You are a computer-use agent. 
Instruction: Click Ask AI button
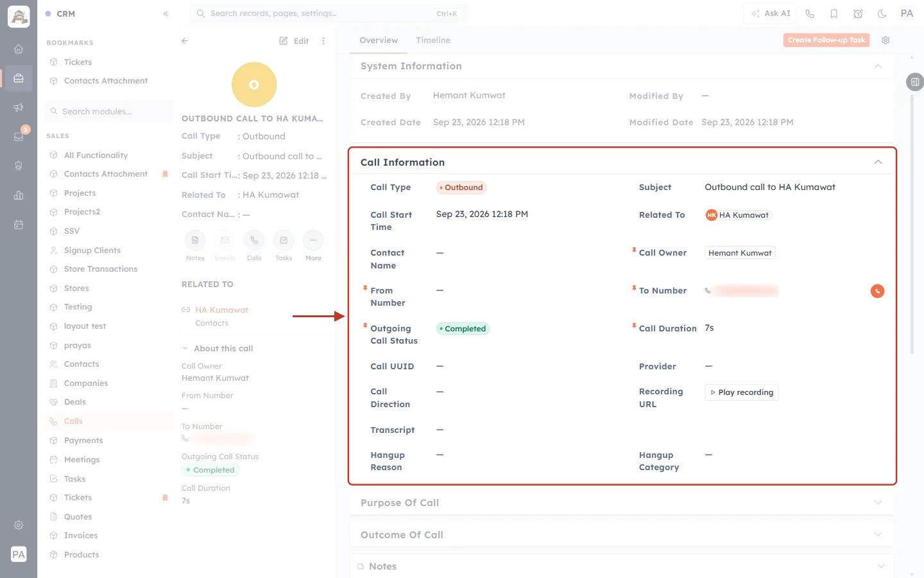point(771,13)
